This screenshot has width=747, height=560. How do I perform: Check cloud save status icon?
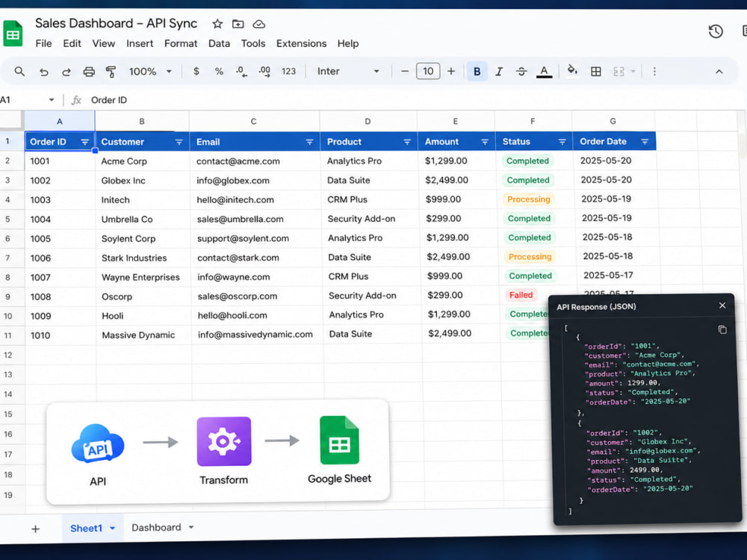258,24
